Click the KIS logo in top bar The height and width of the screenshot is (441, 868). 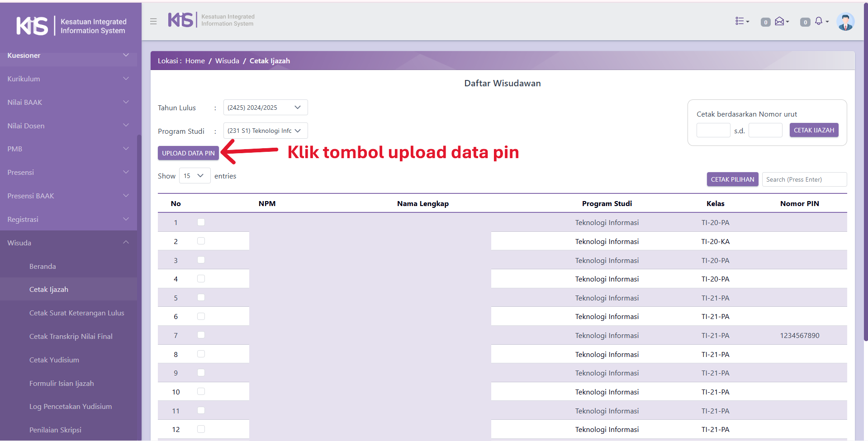(181, 20)
